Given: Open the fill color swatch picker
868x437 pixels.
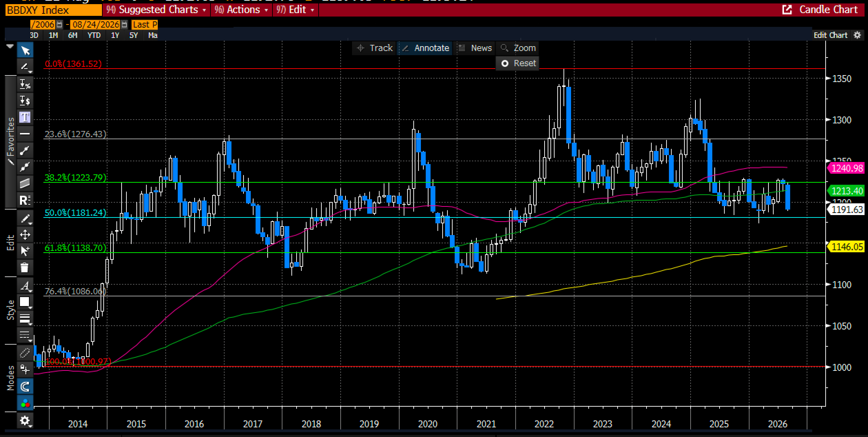Looking at the screenshot, I should (25, 302).
